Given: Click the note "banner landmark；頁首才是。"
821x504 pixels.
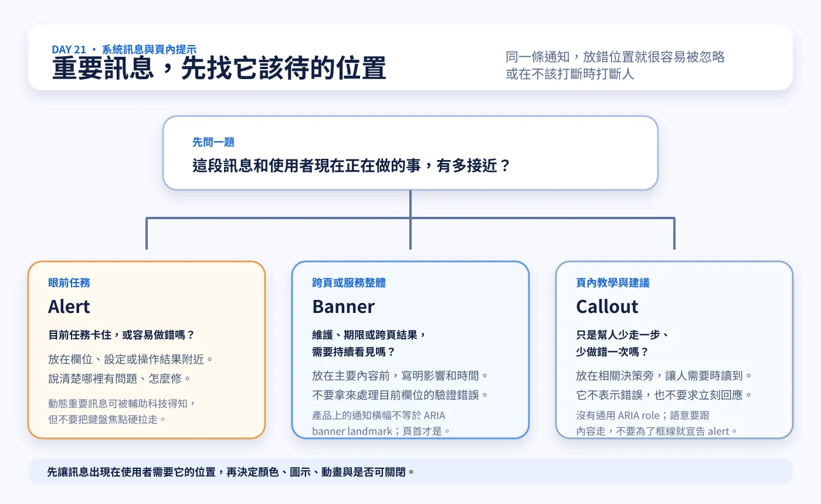Looking at the screenshot, I should click(382, 431).
